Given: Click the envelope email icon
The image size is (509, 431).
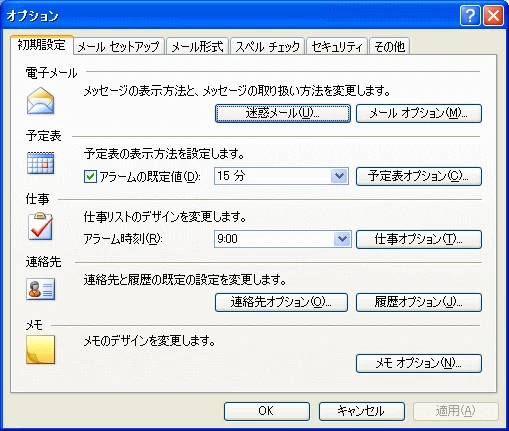Looking at the screenshot, I should click(40, 101).
